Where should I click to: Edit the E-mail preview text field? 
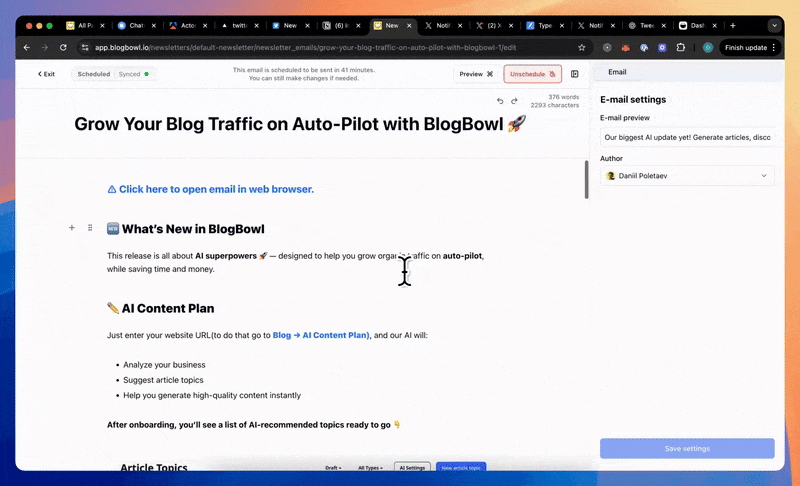pyautogui.click(x=687, y=137)
